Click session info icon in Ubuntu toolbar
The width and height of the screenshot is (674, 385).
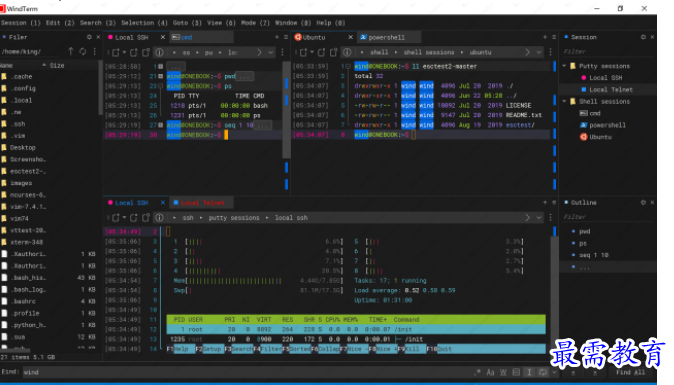coord(347,52)
